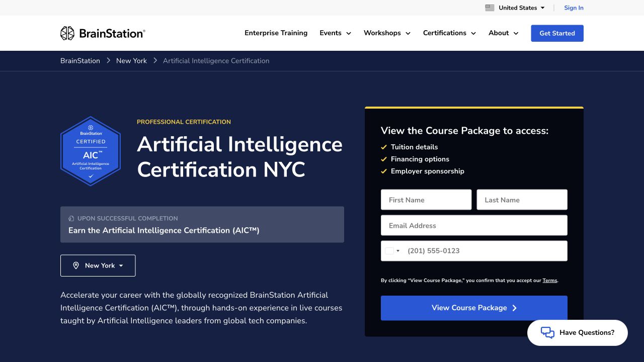Focus the Last Name field
The image size is (644, 362).
522,200
